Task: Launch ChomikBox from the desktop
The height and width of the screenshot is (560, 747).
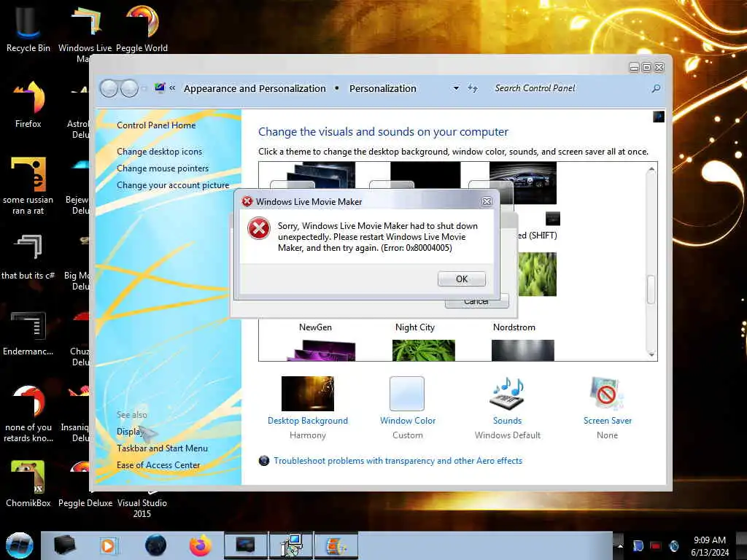Action: (28, 483)
